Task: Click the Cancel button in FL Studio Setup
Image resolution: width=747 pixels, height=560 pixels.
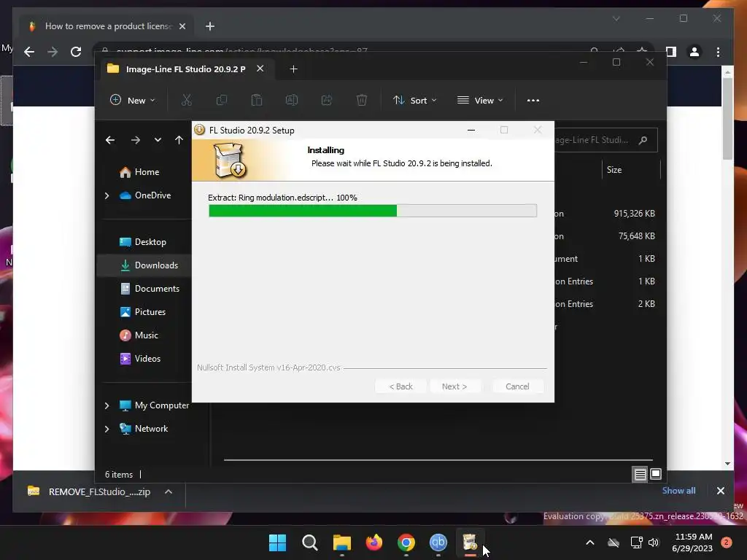Action: point(517,386)
